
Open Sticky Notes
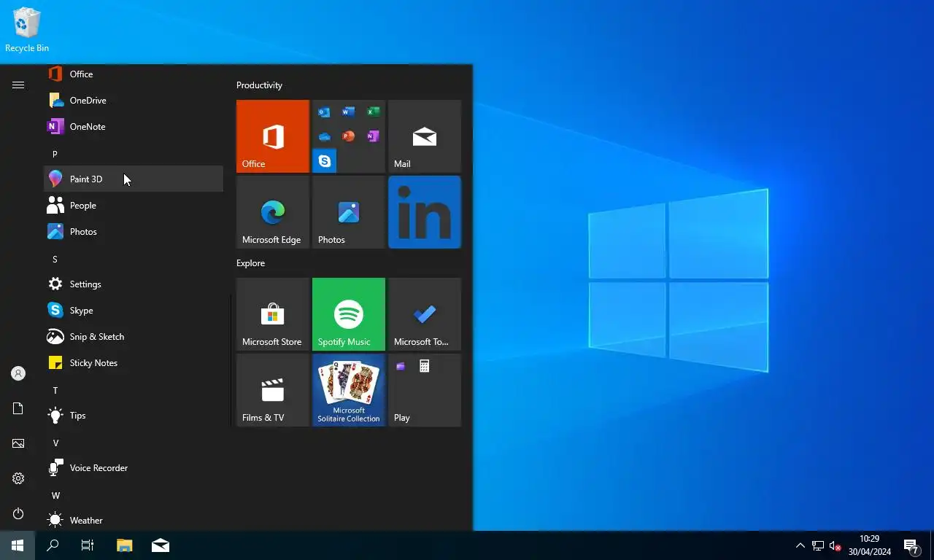coord(134,363)
